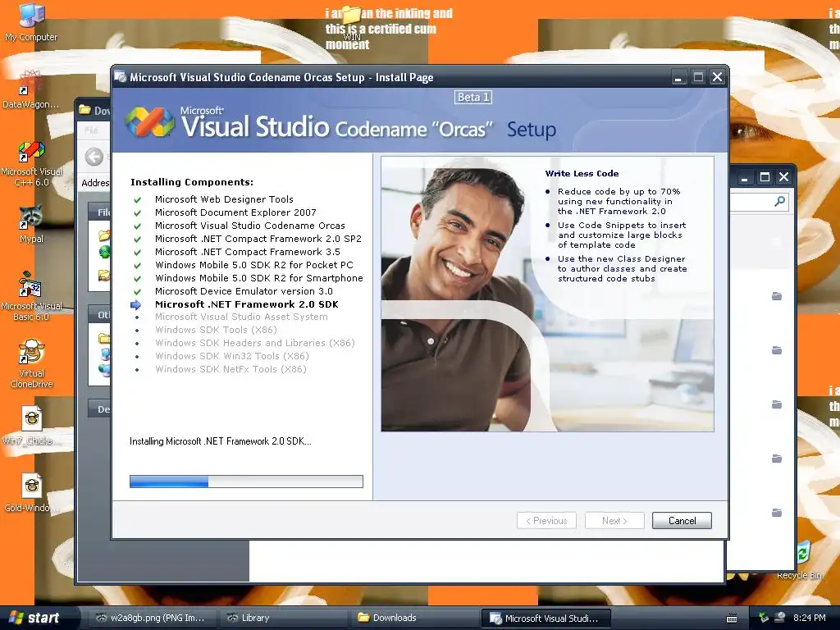840x630 pixels.
Task: Click Microsoft .NET Compact Framework 2.0 SP2 entry
Action: tap(258, 239)
